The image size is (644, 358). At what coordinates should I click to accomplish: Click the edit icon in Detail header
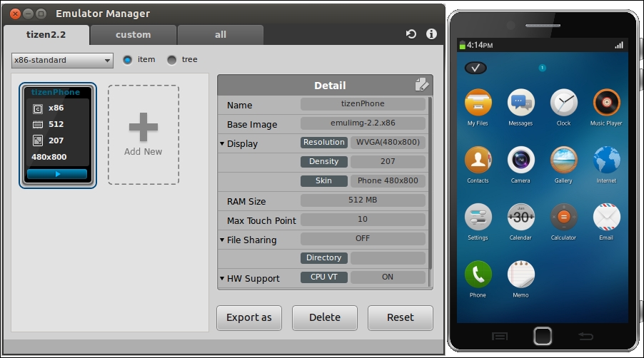pyautogui.click(x=422, y=86)
